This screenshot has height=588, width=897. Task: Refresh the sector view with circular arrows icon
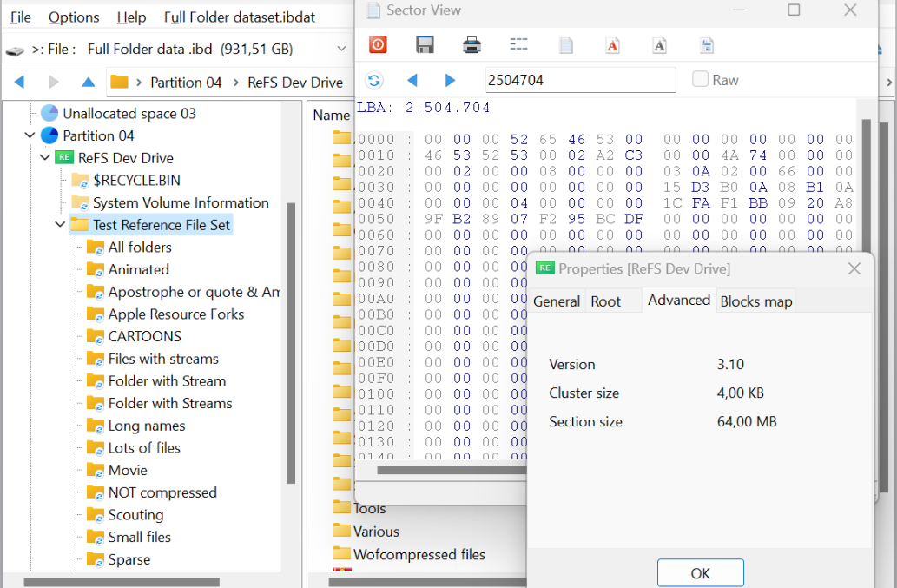[x=374, y=81]
